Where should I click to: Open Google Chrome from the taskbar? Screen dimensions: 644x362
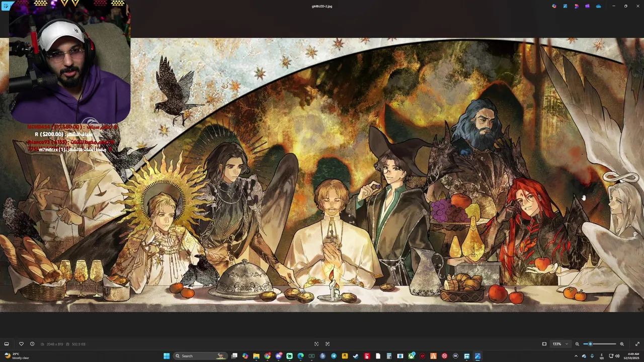coord(267,356)
